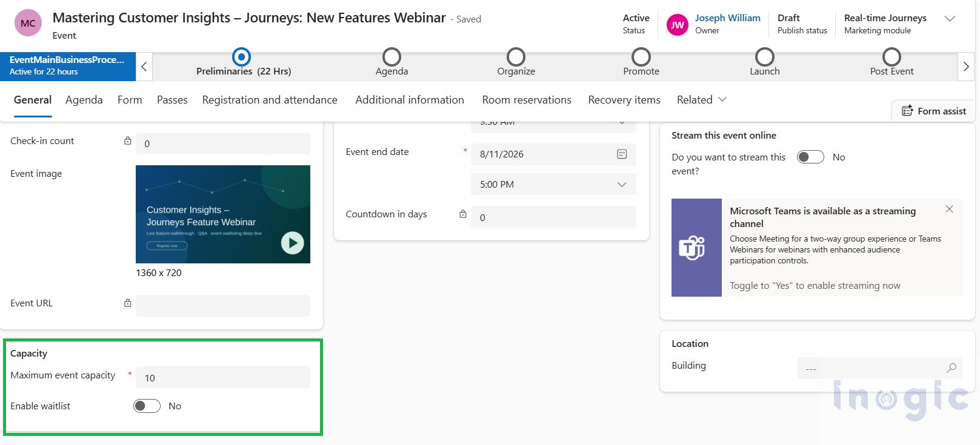Screen dimensions: 980x445
Task: Click the Countdown in days lock icon
Action: point(463,214)
